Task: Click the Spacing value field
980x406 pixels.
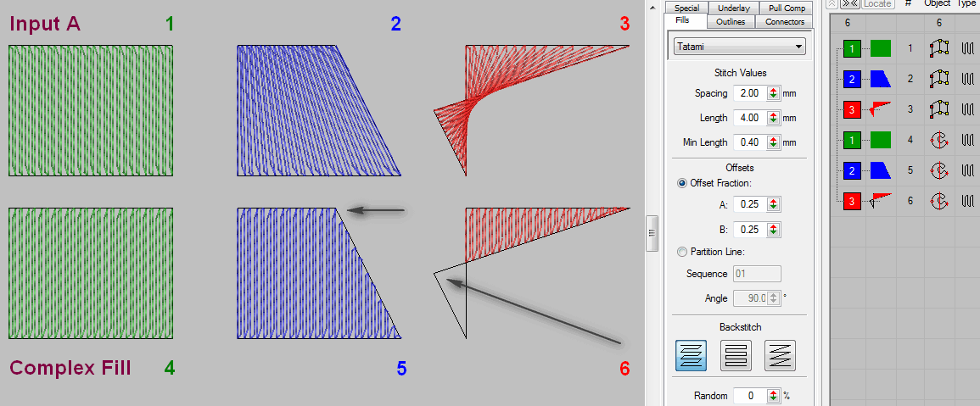Action: 750,93
